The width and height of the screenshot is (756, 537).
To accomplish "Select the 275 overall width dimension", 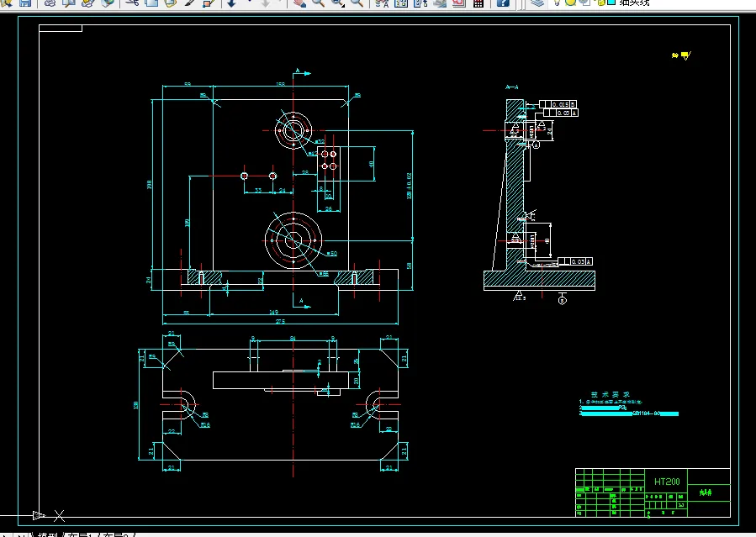I will pos(280,321).
